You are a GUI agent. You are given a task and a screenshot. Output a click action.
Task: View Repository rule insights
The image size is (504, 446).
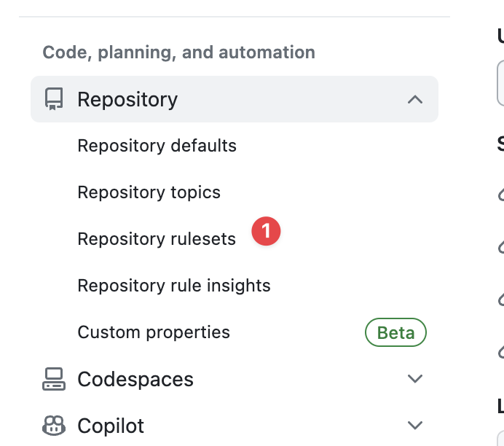(x=174, y=286)
